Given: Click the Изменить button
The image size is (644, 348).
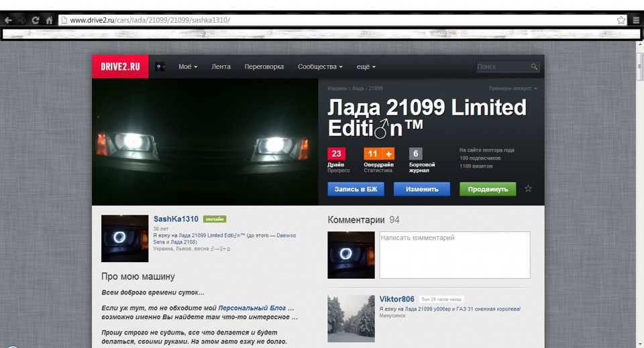Looking at the screenshot, I should (422, 189).
